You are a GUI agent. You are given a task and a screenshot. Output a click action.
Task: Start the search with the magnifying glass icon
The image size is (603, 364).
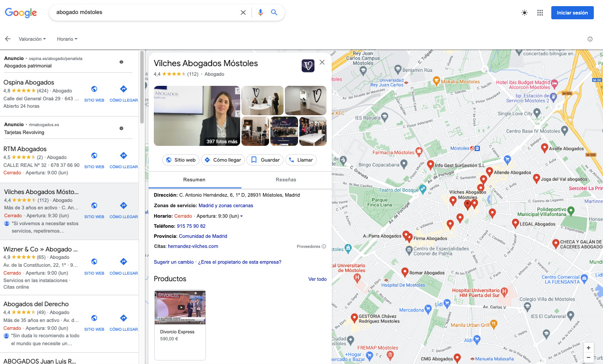(274, 12)
